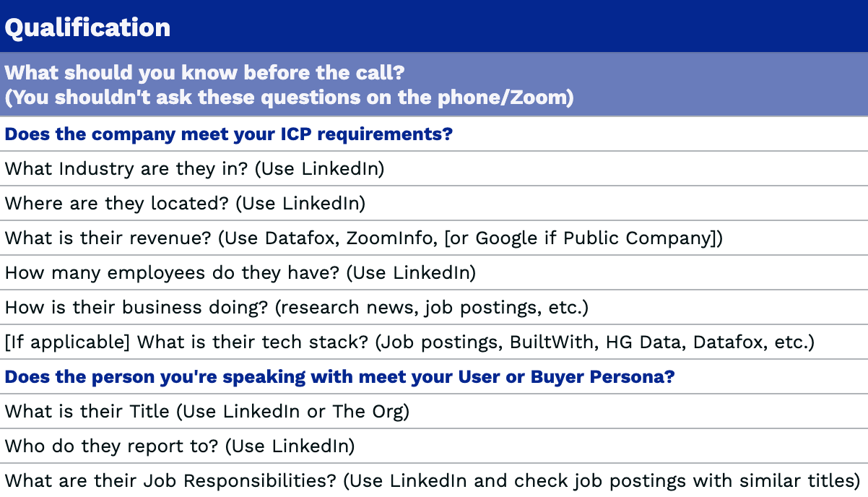
Task: Click the 'What Industry are they in?' row
Action: (434, 169)
